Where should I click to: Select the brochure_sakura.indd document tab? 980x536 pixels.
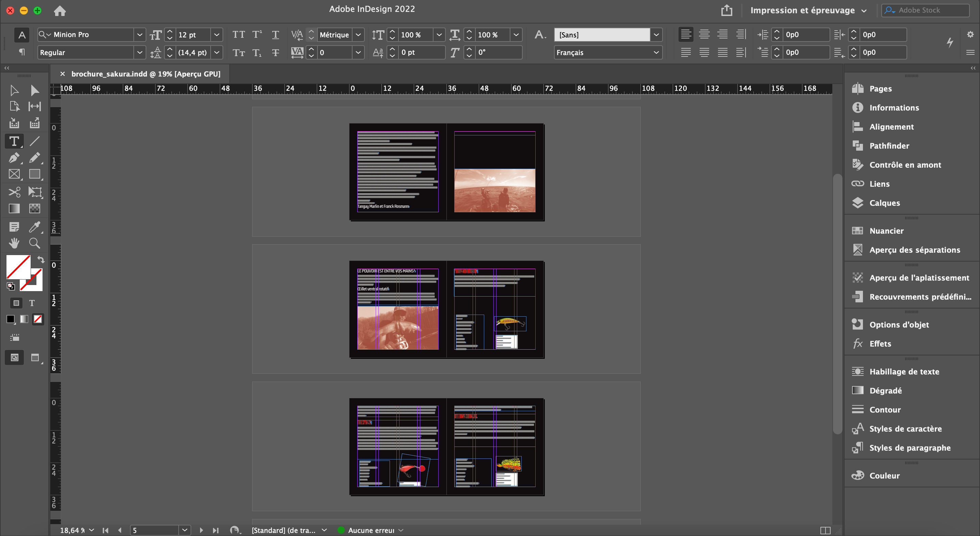pos(145,74)
